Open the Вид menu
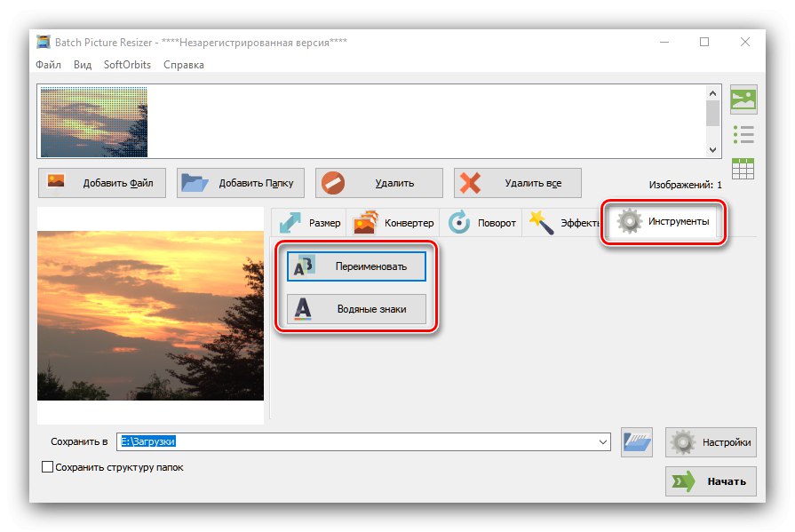Image resolution: width=795 pixels, height=532 pixels. tap(83, 65)
